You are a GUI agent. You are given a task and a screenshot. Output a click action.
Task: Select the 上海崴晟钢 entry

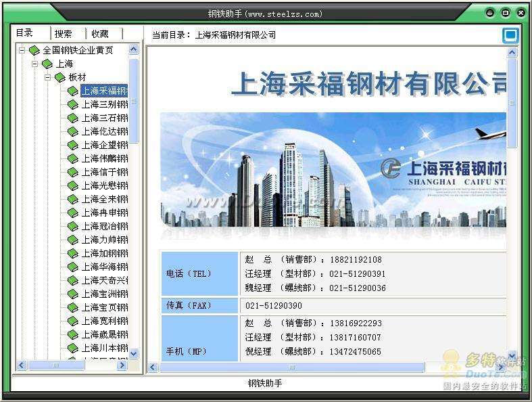point(105,335)
